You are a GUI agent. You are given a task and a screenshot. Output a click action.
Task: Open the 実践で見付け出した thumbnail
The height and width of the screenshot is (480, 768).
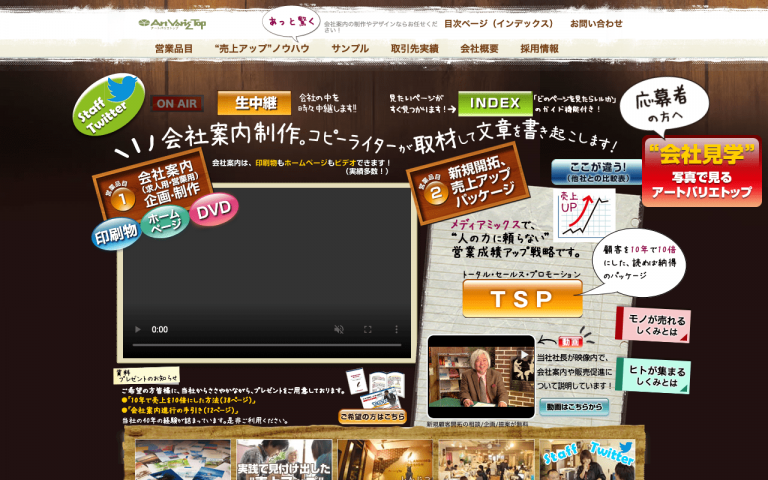point(284,459)
